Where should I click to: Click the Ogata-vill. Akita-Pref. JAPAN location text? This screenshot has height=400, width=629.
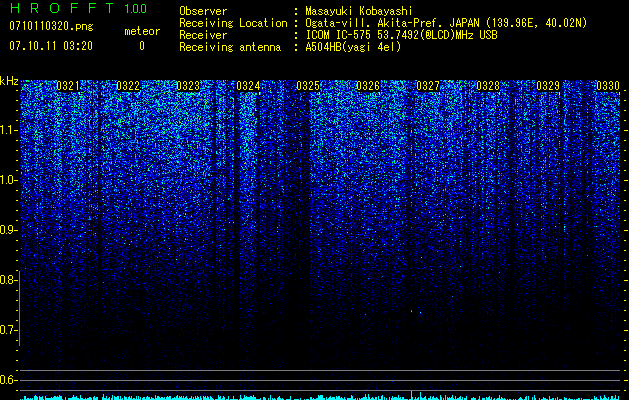pos(446,23)
